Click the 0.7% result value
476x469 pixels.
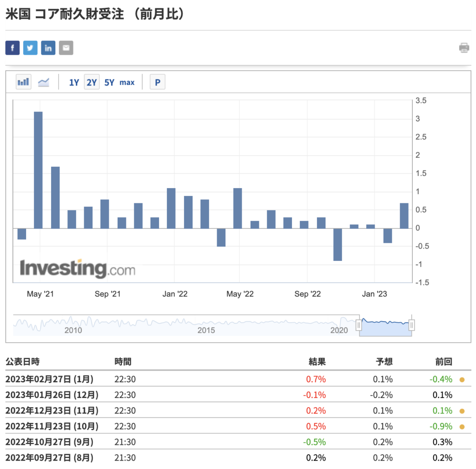316,379
